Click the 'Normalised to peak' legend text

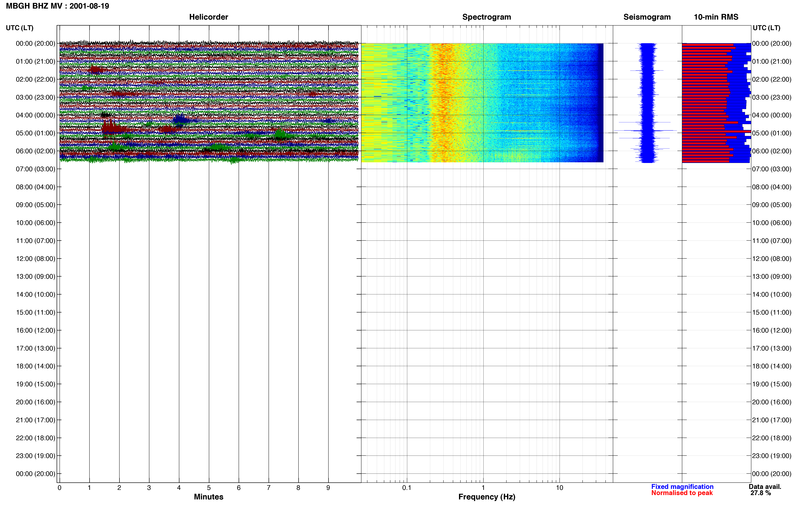pyautogui.click(x=682, y=493)
